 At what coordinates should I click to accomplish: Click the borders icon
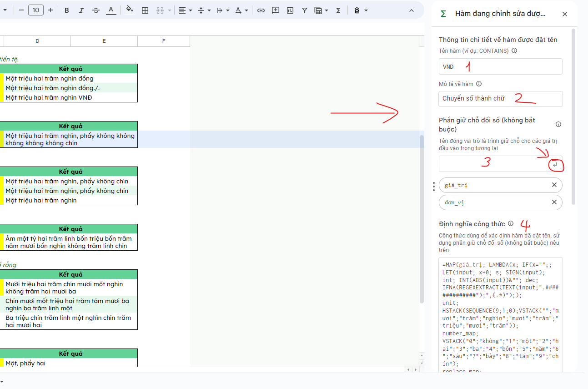point(145,10)
